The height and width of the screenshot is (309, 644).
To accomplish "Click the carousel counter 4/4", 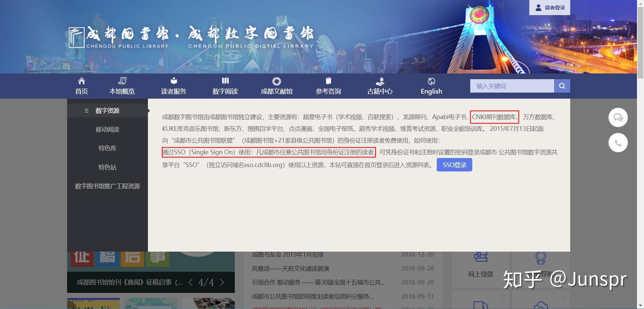I will tap(206, 282).
